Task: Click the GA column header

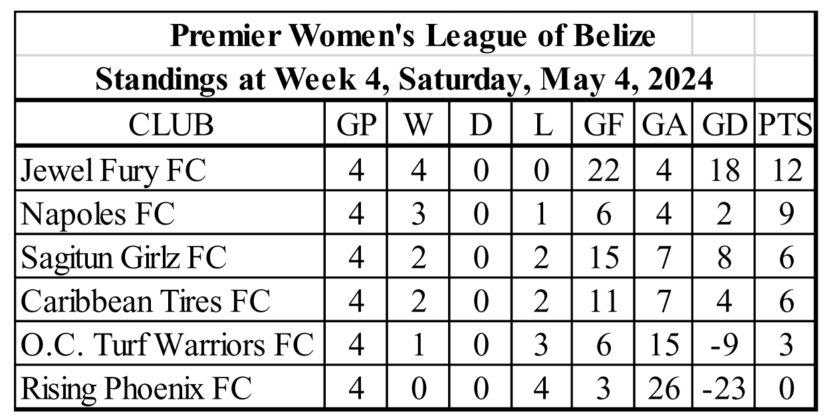Action: (664, 125)
